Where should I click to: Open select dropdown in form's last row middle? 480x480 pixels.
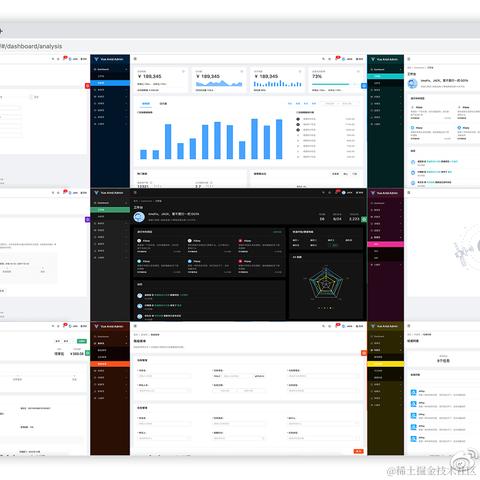tap(239, 438)
